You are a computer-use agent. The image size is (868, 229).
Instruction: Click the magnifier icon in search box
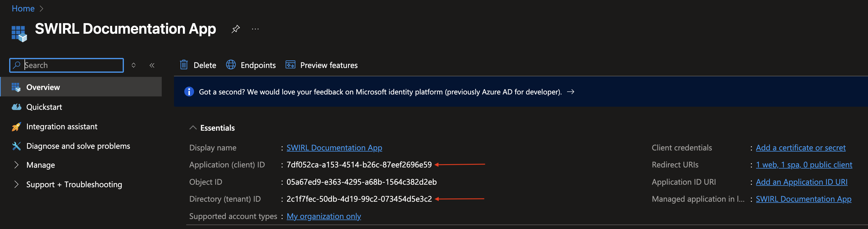(x=17, y=65)
